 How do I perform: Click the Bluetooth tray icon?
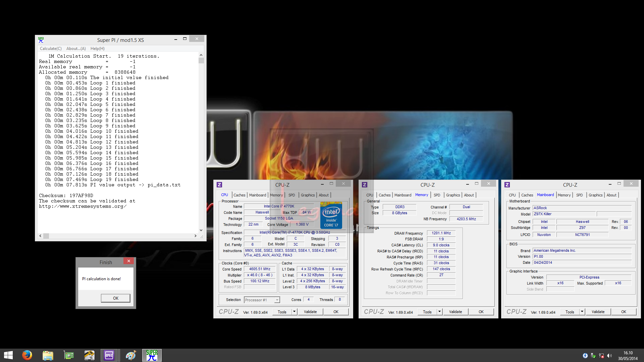[585, 356]
